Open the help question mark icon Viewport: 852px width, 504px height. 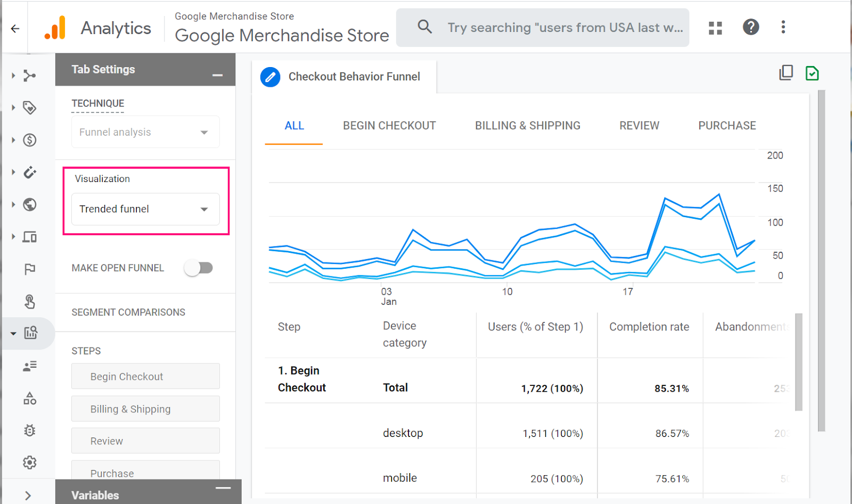click(751, 27)
